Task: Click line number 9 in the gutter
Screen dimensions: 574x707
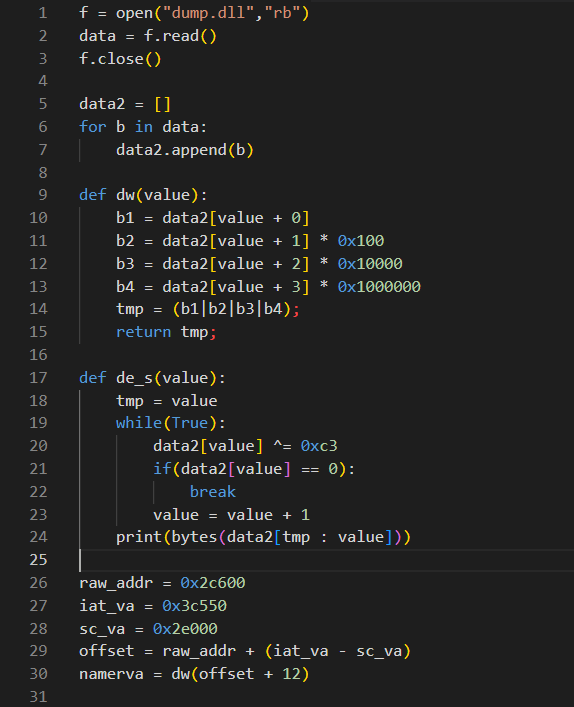Action: tap(43, 195)
